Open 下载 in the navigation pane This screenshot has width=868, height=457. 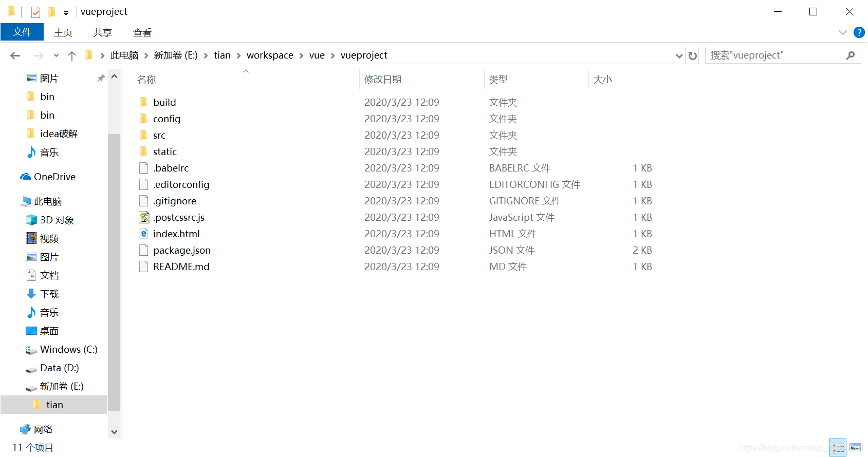[x=49, y=294]
